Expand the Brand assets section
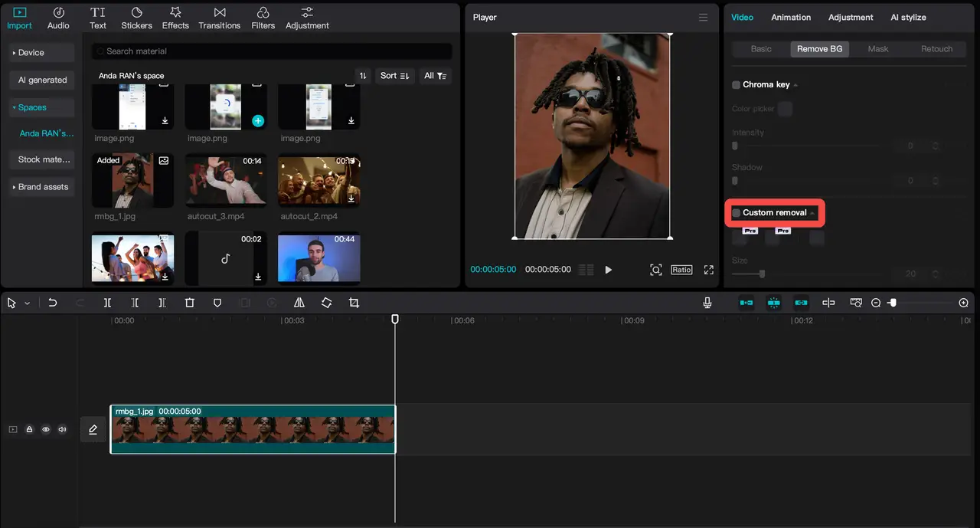The height and width of the screenshot is (528, 980). pyautogui.click(x=41, y=187)
